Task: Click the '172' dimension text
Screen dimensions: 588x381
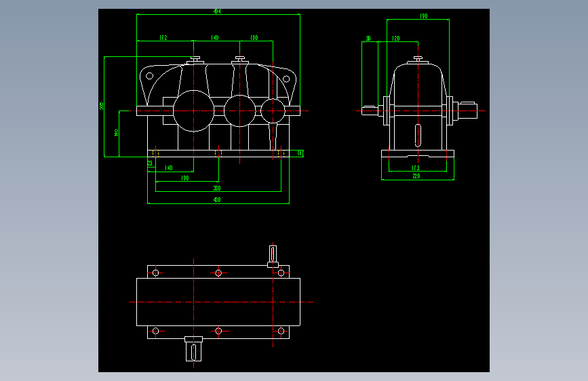Action: coord(163,38)
